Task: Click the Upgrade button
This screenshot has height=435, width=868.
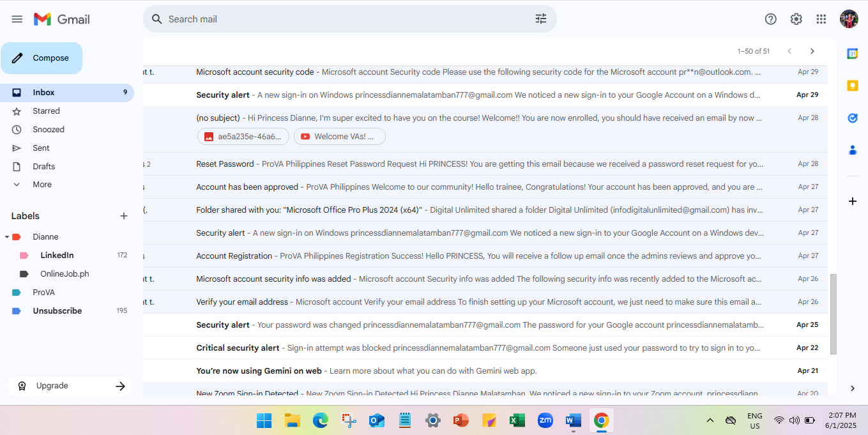Action: (x=69, y=386)
